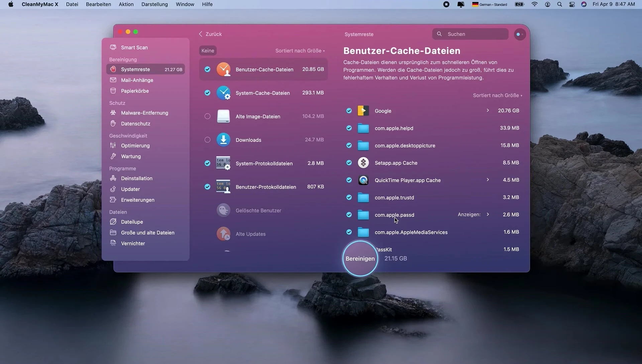Uncheck System-Cache-Dateien checkbox
The width and height of the screenshot is (642, 364).
coord(208,93)
